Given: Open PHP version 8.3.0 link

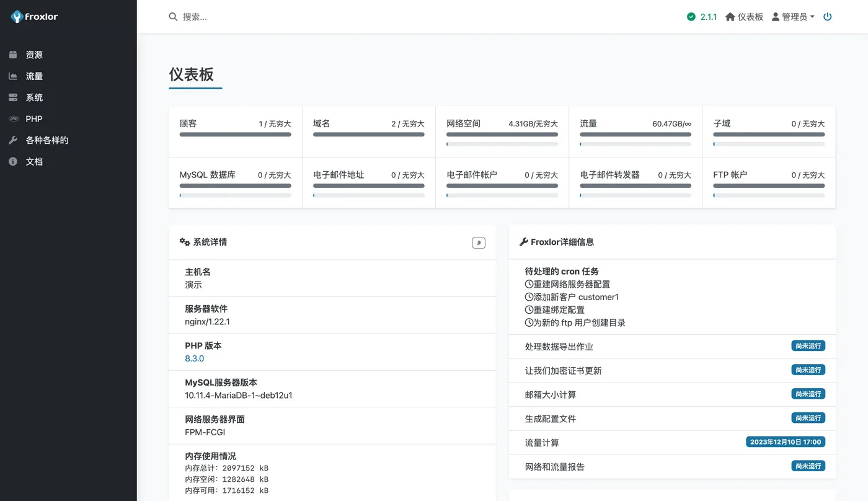Looking at the screenshot, I should pyautogui.click(x=194, y=358).
